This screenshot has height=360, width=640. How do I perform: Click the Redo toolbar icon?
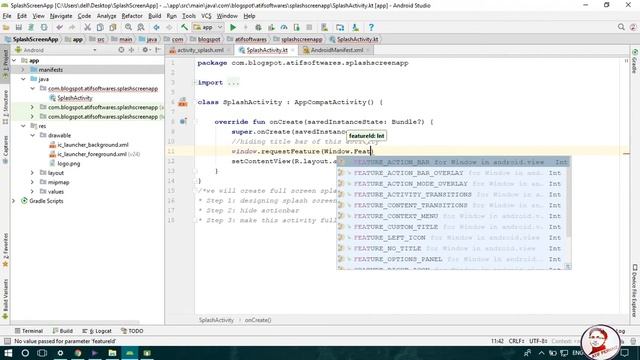point(72,27)
